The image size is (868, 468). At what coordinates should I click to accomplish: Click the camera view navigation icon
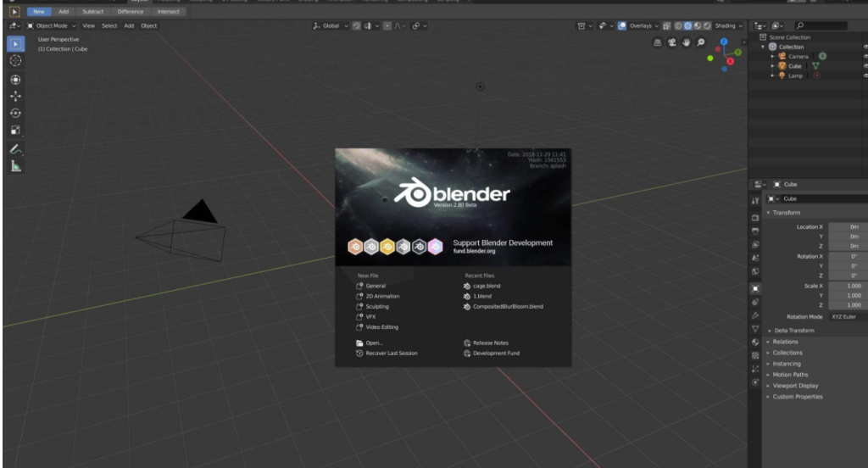[672, 42]
